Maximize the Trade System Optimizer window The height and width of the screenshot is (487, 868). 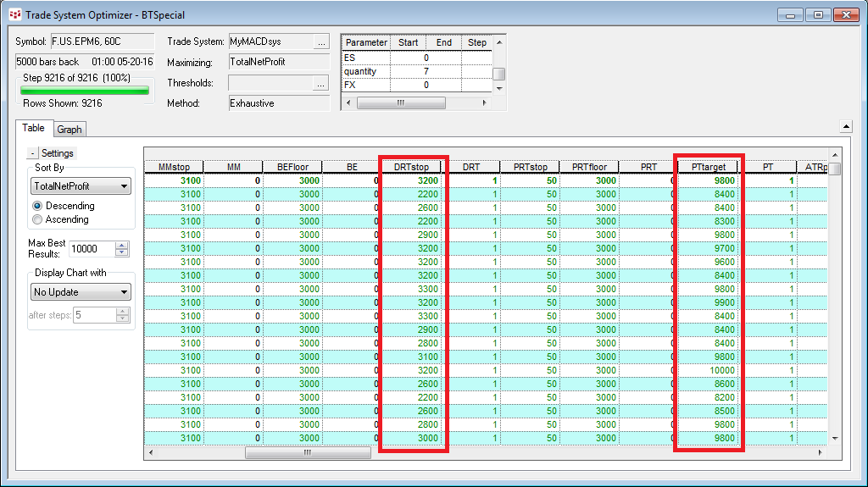818,15
